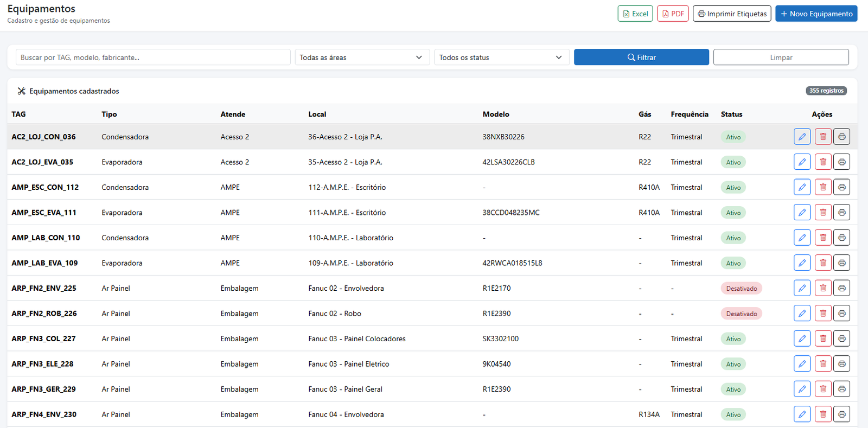Screen dimensions: 868x428
Task: Open the 'Todos os status' dropdown
Action: click(501, 57)
